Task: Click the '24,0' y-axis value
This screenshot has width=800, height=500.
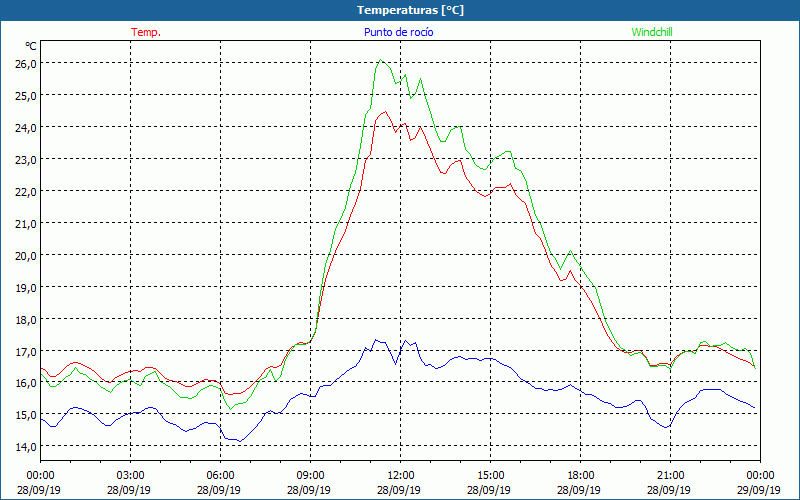Action: point(26,128)
